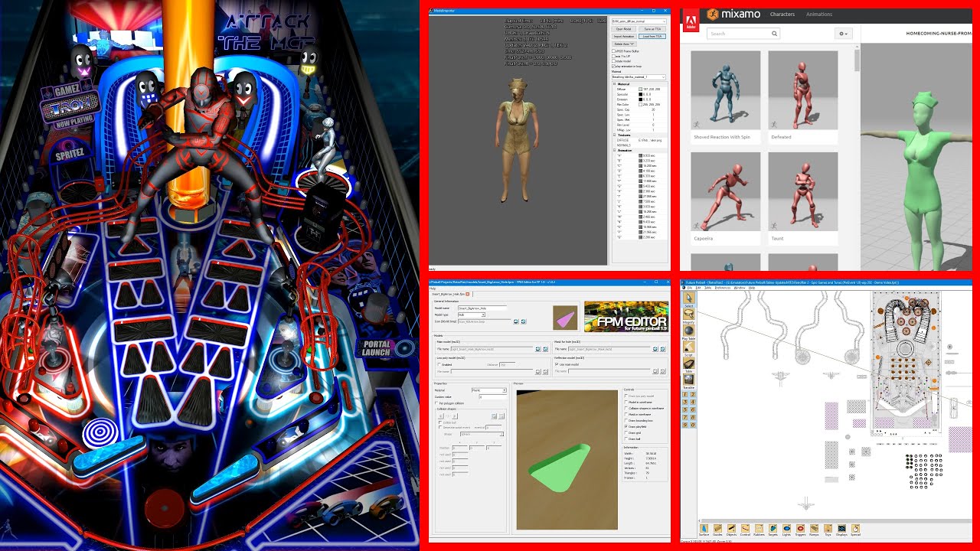The height and width of the screenshot is (551, 980).
Task: Collapse the Material section in ModelImporter
Action: click(614, 84)
